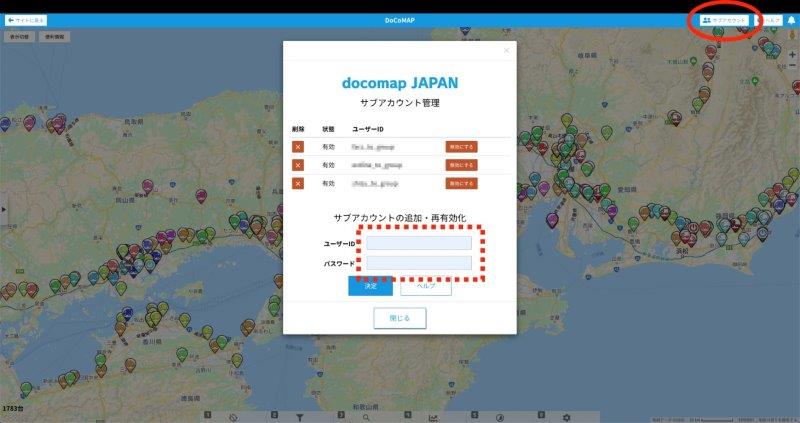This screenshot has height=423, width=800.
Task: Focus the パスワード input field
Action: 419,263
